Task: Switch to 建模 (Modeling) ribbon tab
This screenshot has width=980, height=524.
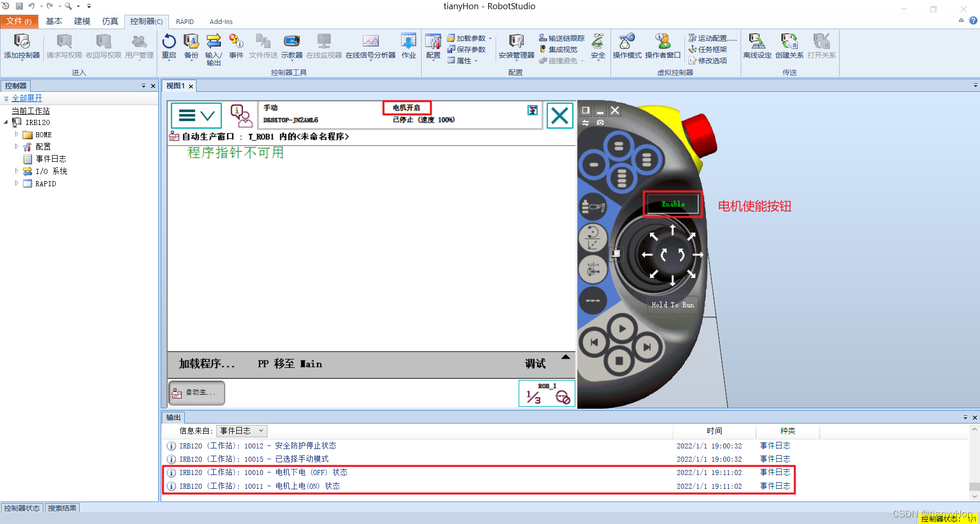Action: pos(82,21)
